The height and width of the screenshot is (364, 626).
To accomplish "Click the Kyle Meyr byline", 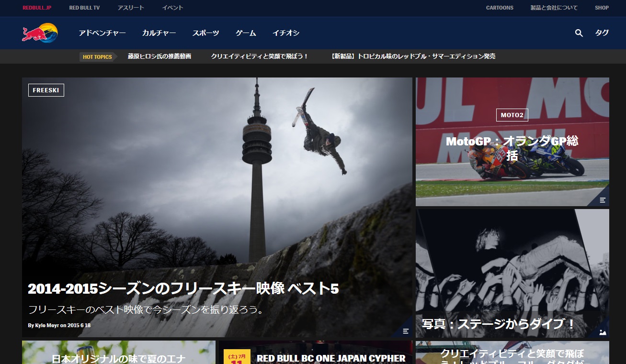I will 59,325.
